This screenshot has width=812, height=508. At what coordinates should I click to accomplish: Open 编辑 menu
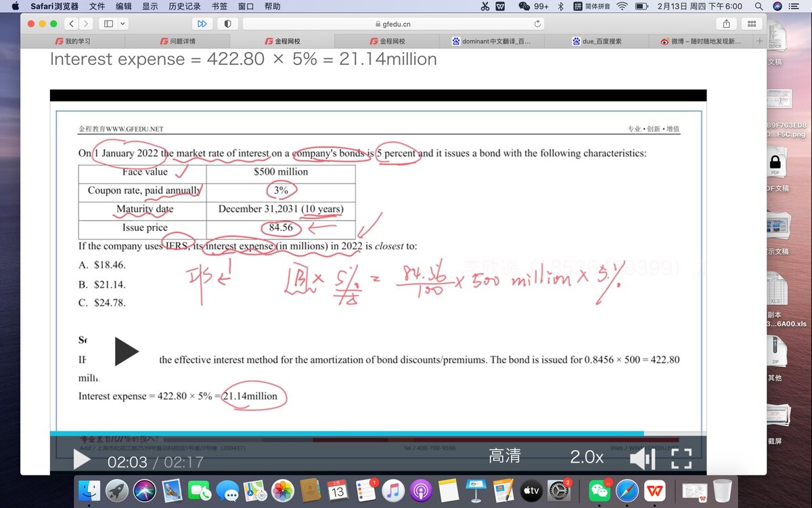[124, 6]
